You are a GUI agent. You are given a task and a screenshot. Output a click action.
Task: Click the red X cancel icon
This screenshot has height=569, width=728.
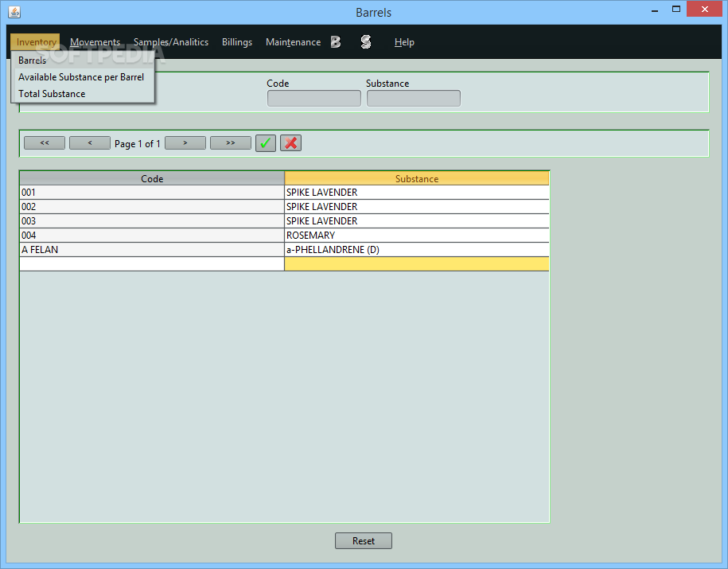click(x=290, y=143)
